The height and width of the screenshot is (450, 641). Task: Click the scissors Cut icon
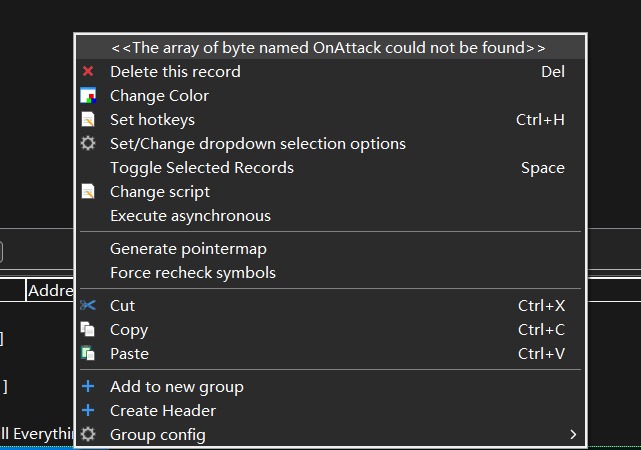(x=88, y=306)
